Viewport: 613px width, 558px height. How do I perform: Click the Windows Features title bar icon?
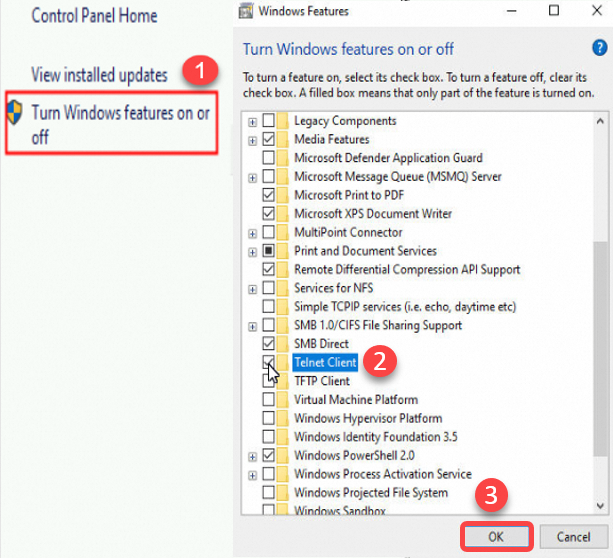pos(246,11)
